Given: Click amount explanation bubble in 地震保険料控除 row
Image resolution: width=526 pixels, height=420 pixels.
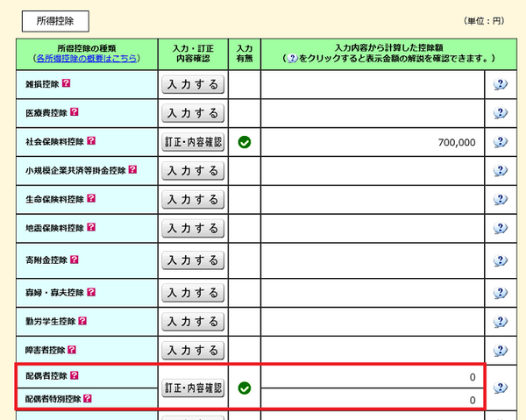Looking at the screenshot, I should pos(501,229).
